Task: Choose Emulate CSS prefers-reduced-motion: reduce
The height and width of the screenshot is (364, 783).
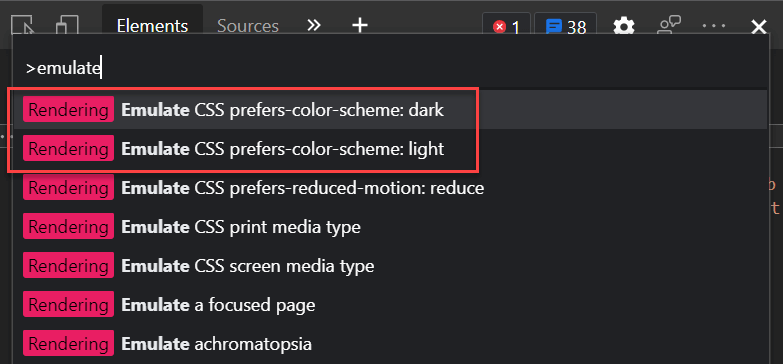Action: 391,188
